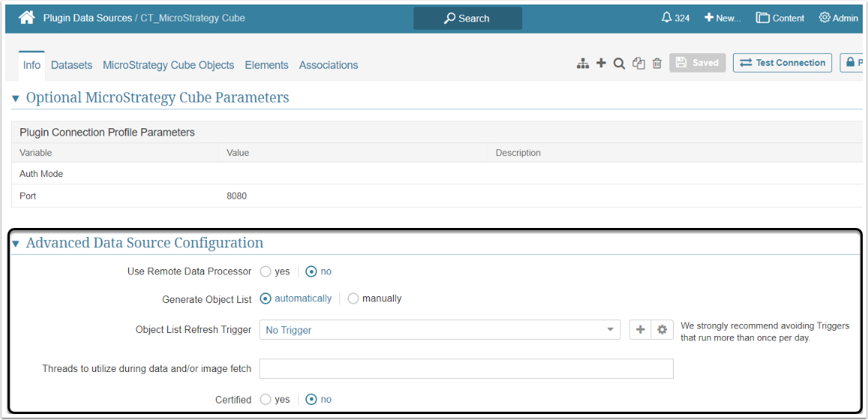Go to the home page icon
This screenshot has width=868, height=420.
[x=26, y=18]
